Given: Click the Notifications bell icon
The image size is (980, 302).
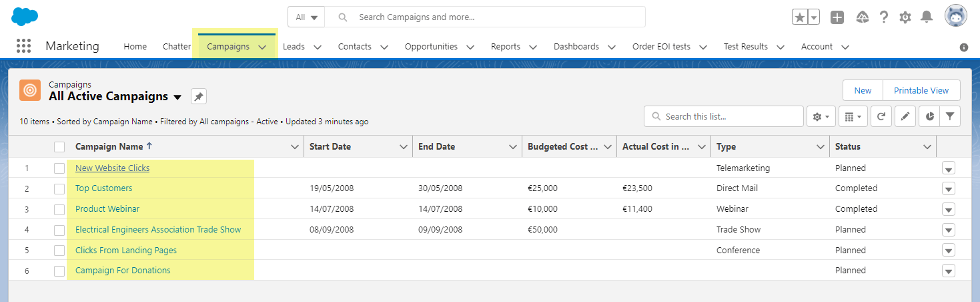Looking at the screenshot, I should pyautogui.click(x=927, y=17).
